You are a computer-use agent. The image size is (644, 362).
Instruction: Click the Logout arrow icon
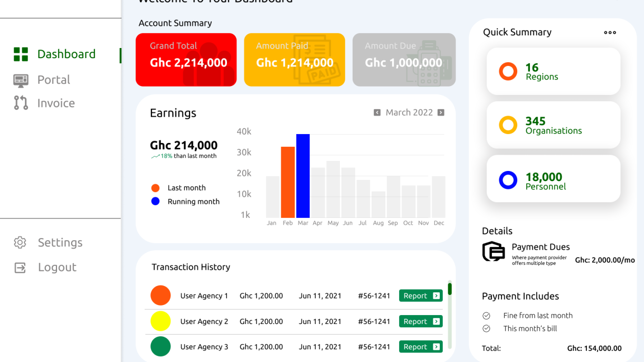[20, 268]
